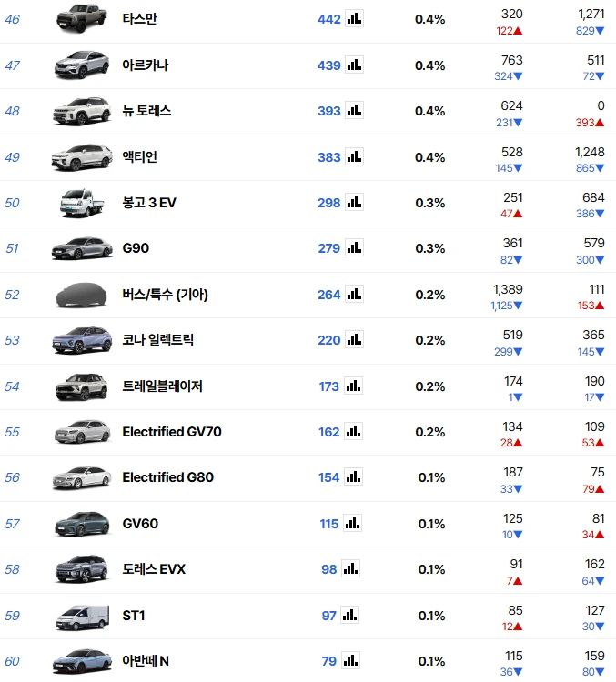The width and height of the screenshot is (616, 682).
Task: Click sales figure 439 for 아르카나
Action: (329, 65)
